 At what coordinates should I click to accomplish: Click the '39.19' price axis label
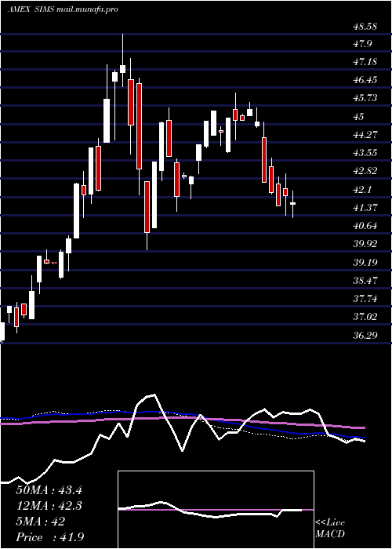click(x=365, y=262)
